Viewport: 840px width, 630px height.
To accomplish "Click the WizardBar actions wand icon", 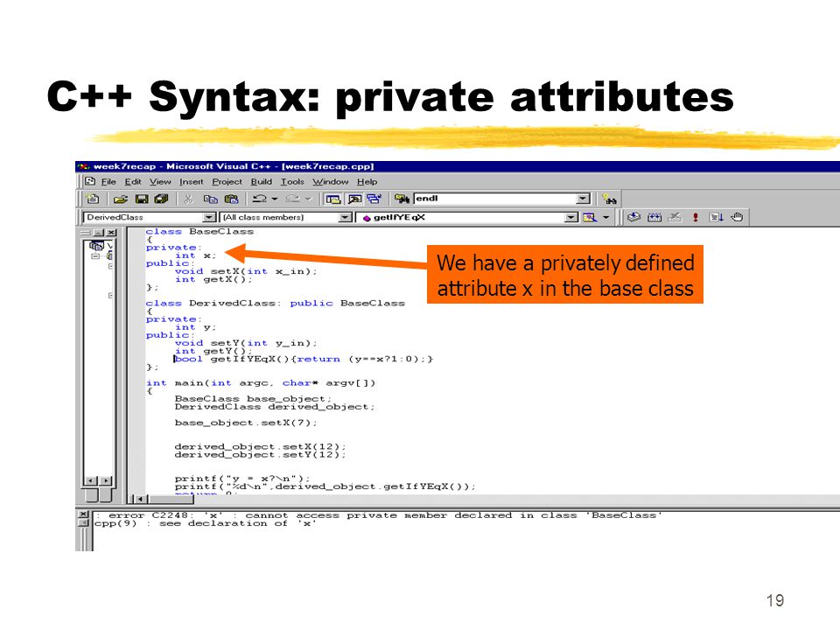I will tap(590, 218).
